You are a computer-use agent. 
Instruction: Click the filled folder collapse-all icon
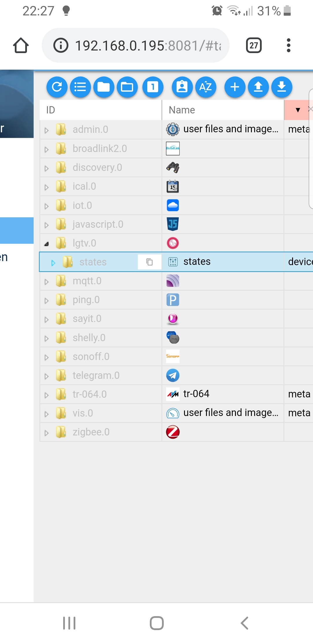point(103,87)
